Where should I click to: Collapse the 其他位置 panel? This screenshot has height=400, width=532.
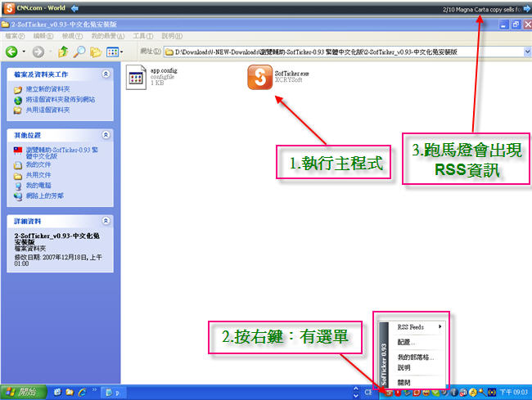click(x=106, y=134)
